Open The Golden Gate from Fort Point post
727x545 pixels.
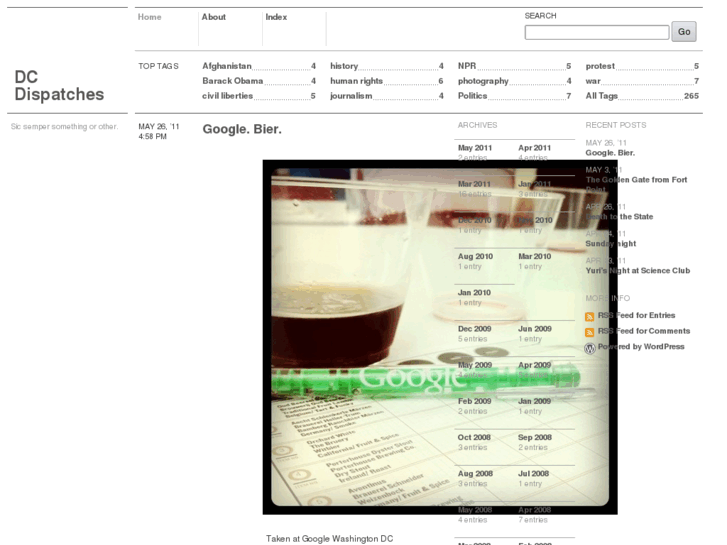(636, 184)
